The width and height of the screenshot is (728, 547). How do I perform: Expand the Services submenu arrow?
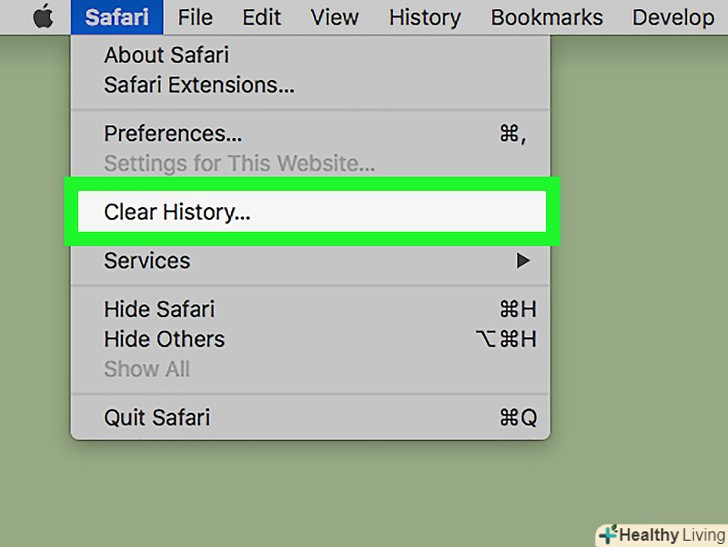coord(522,261)
